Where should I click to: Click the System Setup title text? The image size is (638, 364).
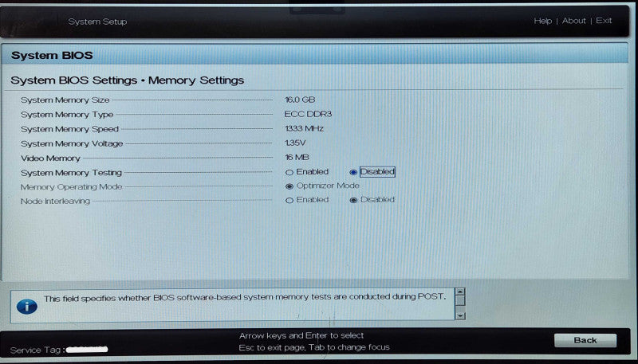click(97, 22)
